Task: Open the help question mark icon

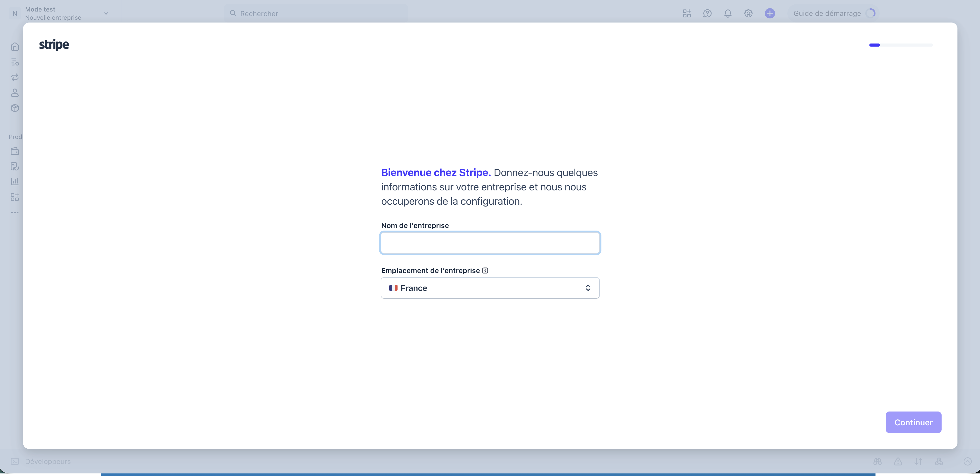Action: tap(707, 13)
